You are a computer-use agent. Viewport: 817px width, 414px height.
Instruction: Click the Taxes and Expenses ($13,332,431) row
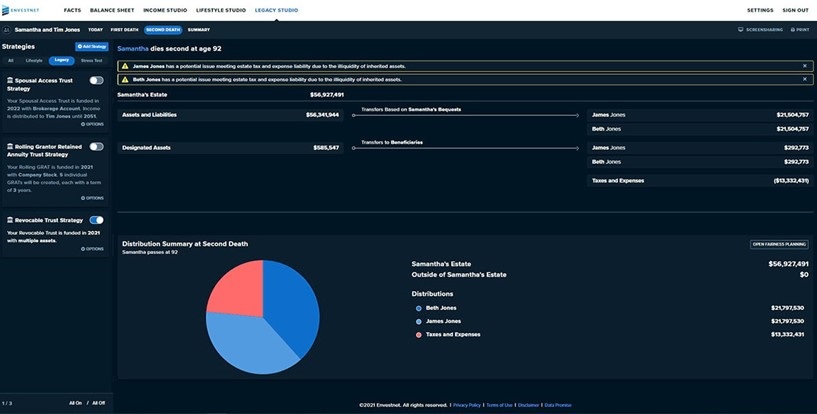(x=700, y=181)
